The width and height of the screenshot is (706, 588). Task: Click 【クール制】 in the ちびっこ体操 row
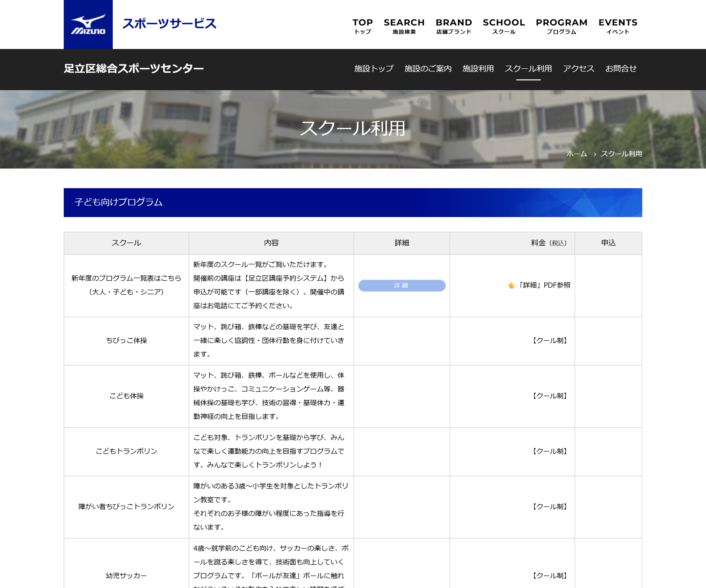pyautogui.click(x=550, y=341)
